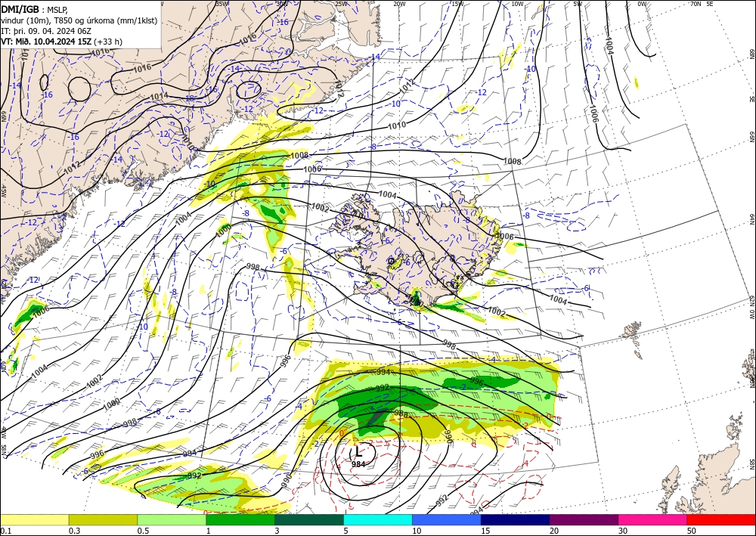Viewport: 756px width, 536px height.
Task: Click the '0.1' legend scale value
Action: (5, 531)
